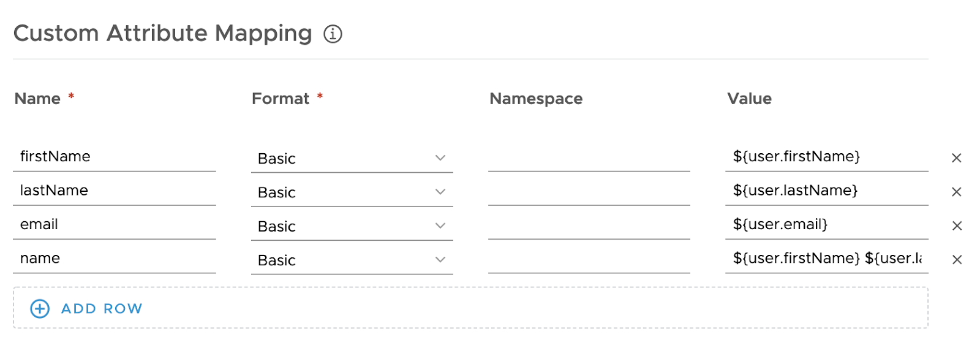Edit the firstName name field
The image size is (980, 345).
(114, 157)
